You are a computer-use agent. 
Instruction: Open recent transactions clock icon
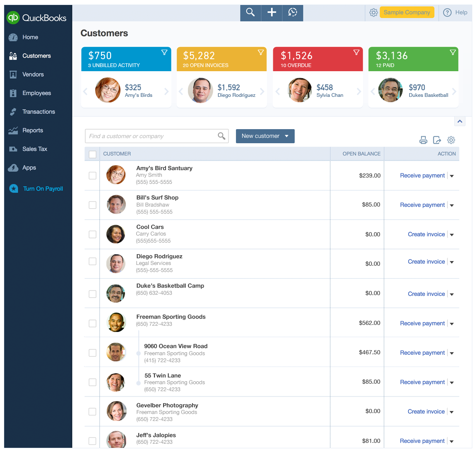(293, 12)
